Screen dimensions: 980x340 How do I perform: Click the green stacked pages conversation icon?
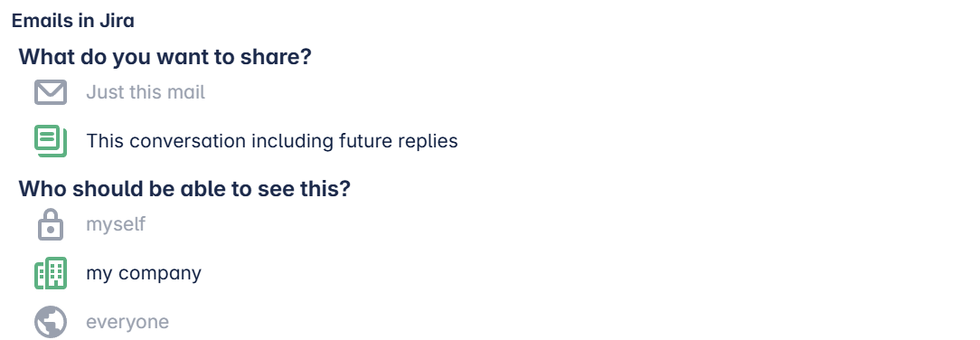(51, 141)
